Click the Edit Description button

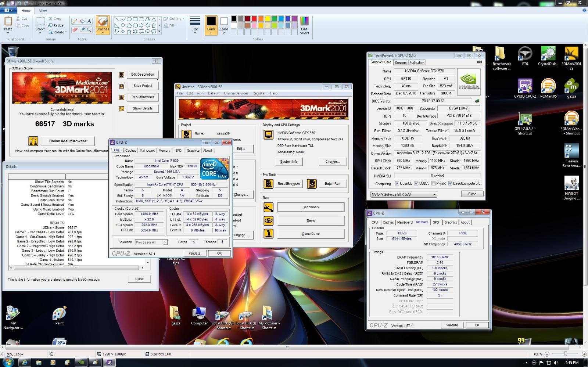pyautogui.click(x=143, y=75)
